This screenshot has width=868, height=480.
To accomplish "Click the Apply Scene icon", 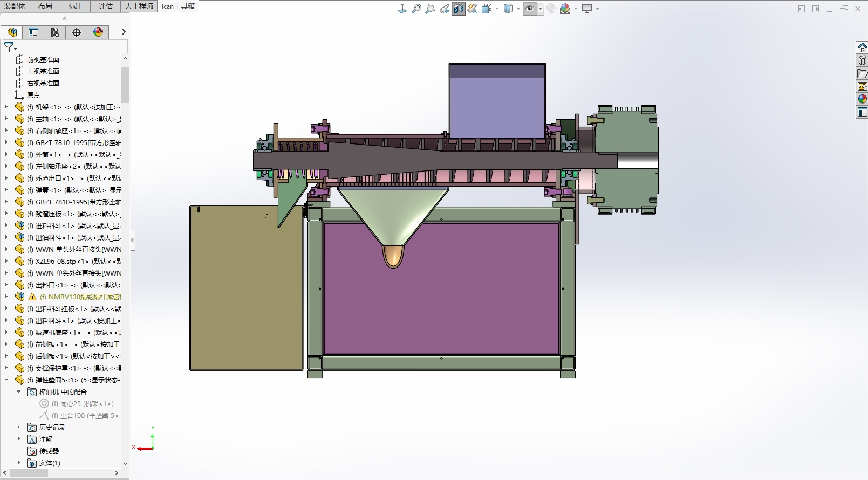I will point(565,9).
